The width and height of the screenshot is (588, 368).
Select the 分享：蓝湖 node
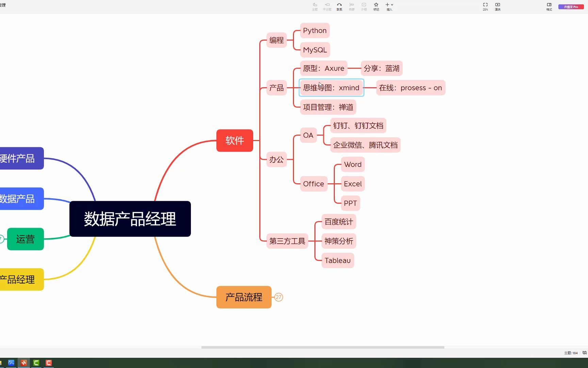(382, 68)
